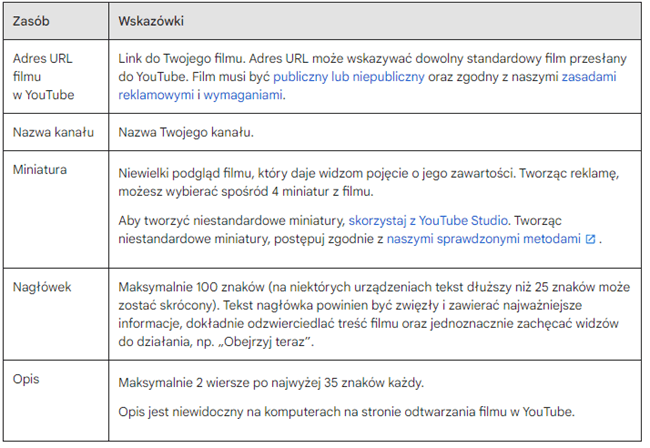Click the 'Nazwa Twojego kanału.' description text
The height and width of the screenshot is (448, 650).
tap(187, 132)
